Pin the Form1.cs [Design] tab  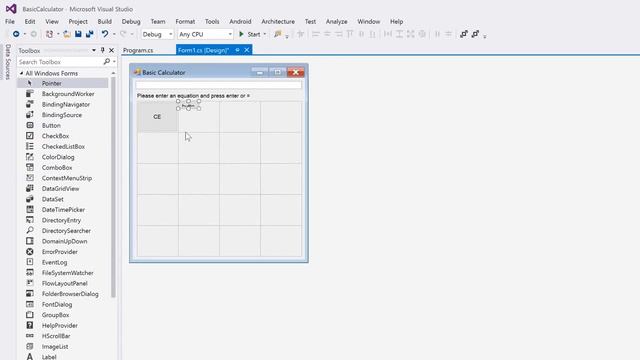tap(237, 50)
